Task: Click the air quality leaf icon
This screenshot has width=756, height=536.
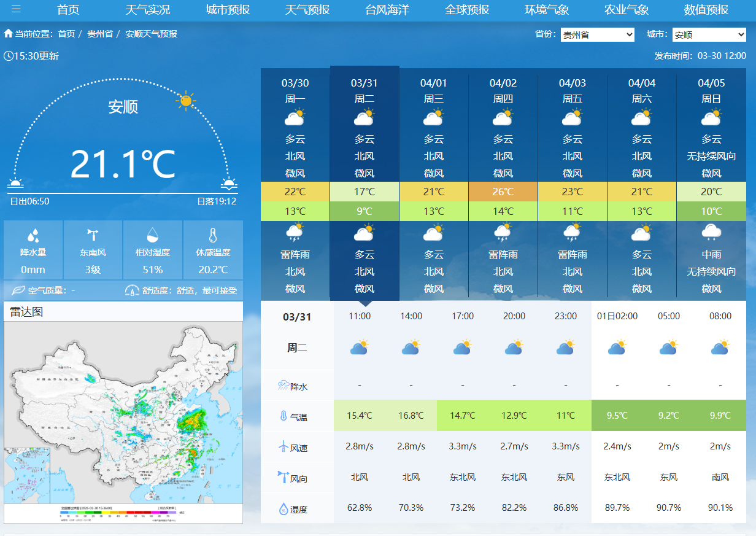Action: point(18,290)
